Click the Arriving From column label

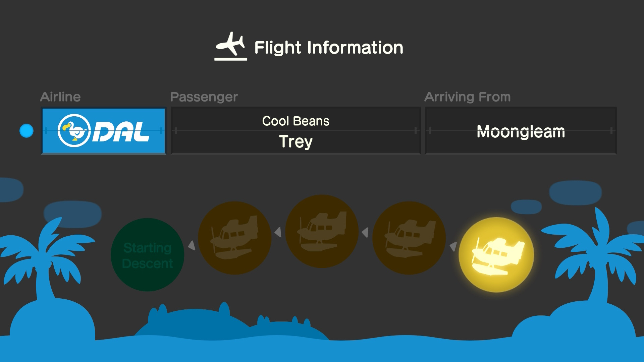467,97
